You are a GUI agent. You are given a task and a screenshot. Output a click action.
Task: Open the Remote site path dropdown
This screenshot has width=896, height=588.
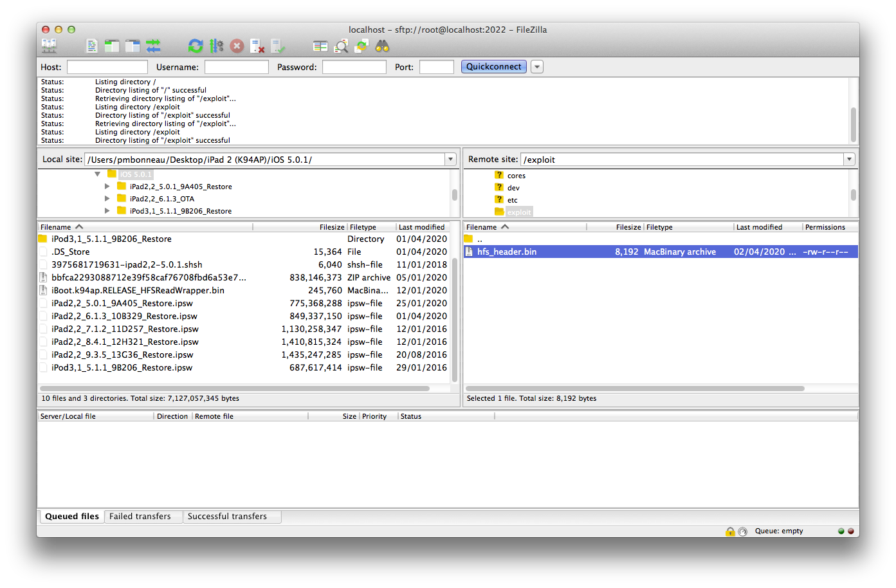click(849, 160)
